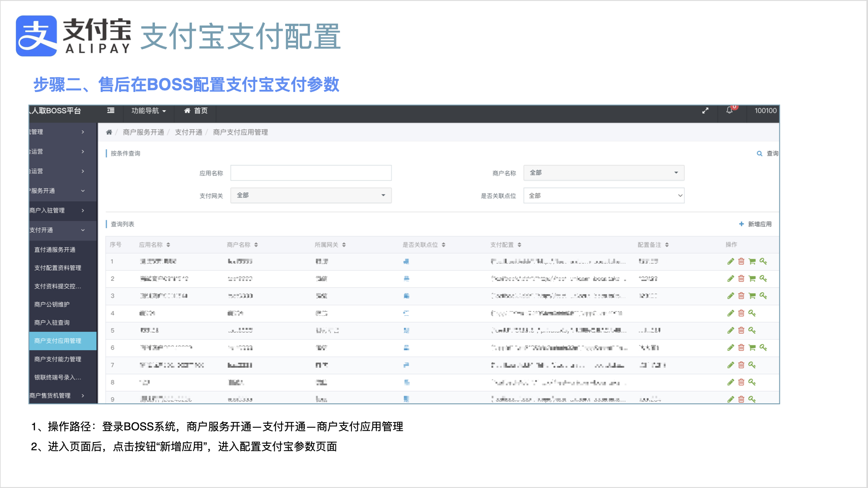Click the key icon in row 6
This screenshot has width=868, height=488.
tap(763, 347)
